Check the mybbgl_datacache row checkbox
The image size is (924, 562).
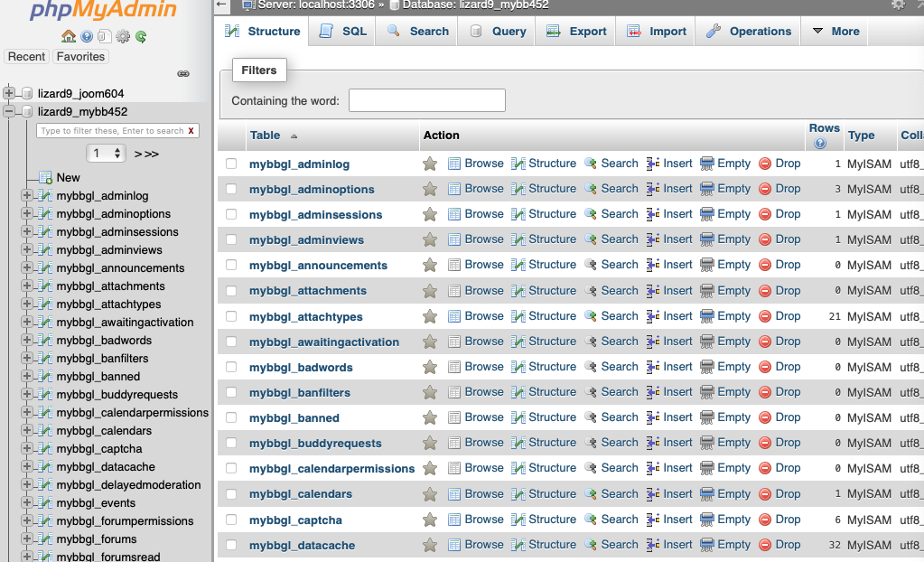coord(231,545)
